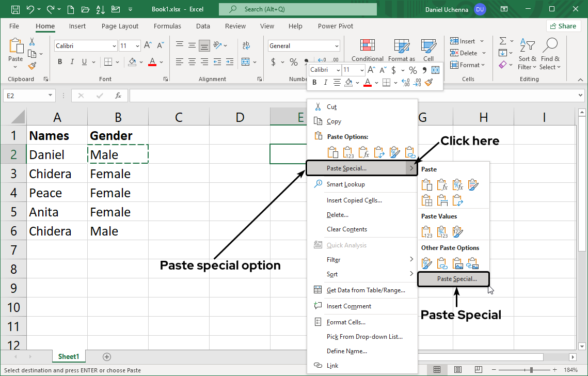
Task: Click the Merge & Center icon
Action: pos(246,62)
